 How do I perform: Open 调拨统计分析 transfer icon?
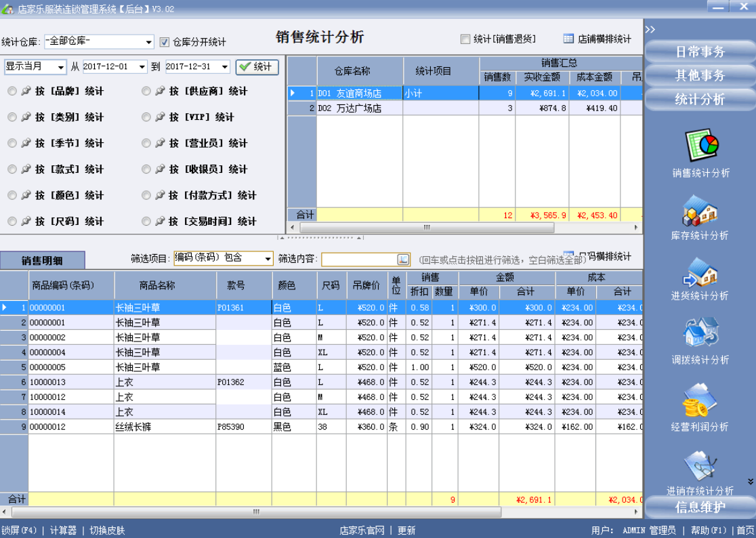click(700, 333)
